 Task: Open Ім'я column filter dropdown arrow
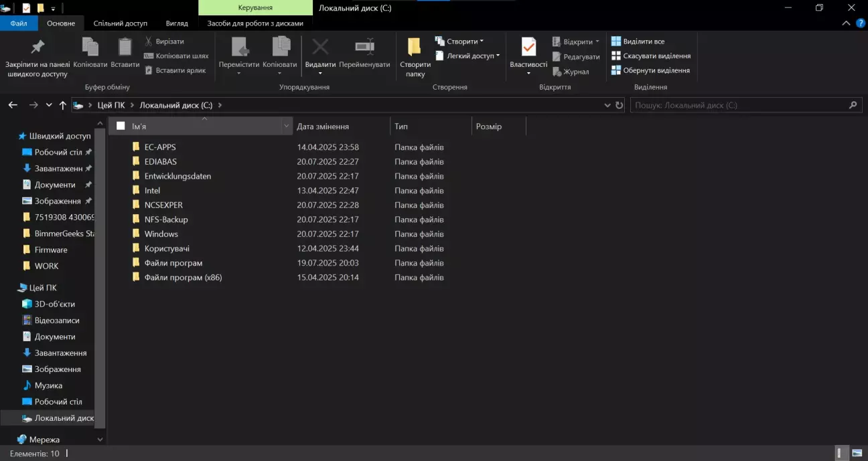pos(287,126)
